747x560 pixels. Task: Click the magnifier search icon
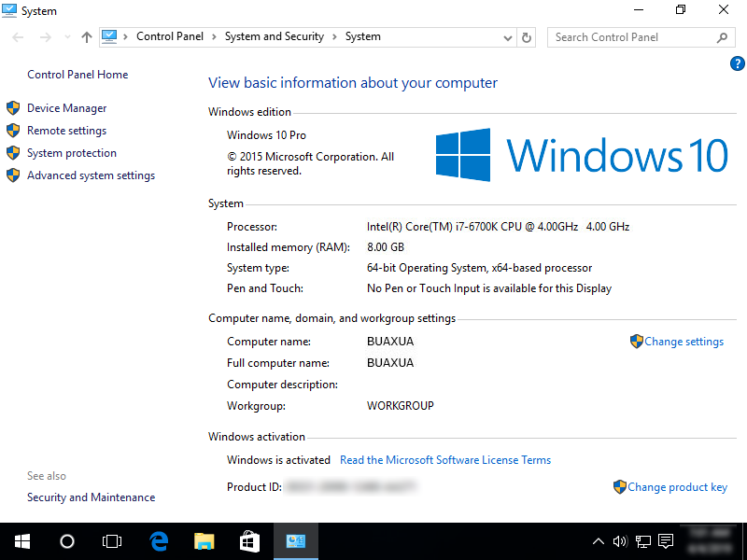(722, 37)
